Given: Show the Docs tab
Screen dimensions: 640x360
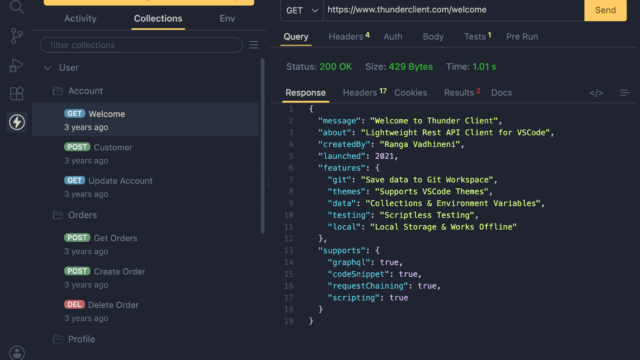Looking at the screenshot, I should pos(501,93).
